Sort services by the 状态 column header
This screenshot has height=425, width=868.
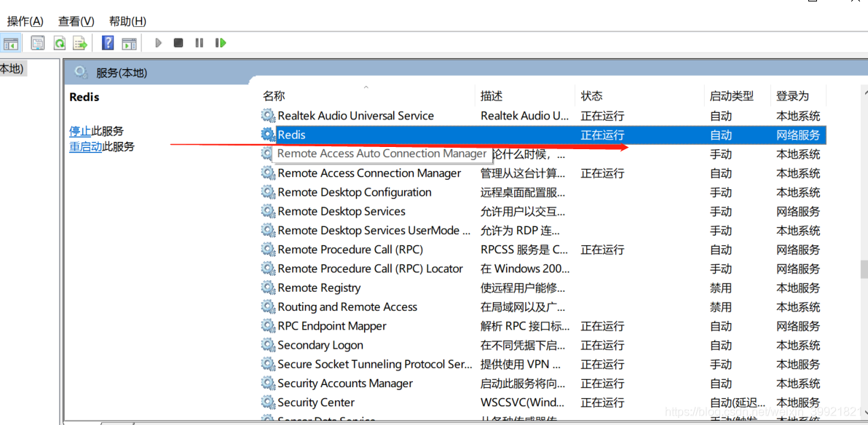pyautogui.click(x=592, y=95)
